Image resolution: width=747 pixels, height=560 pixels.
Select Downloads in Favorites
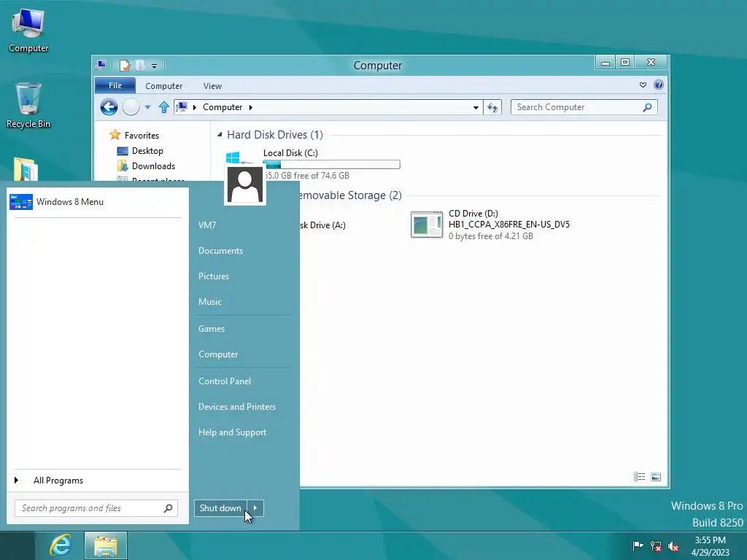point(153,166)
